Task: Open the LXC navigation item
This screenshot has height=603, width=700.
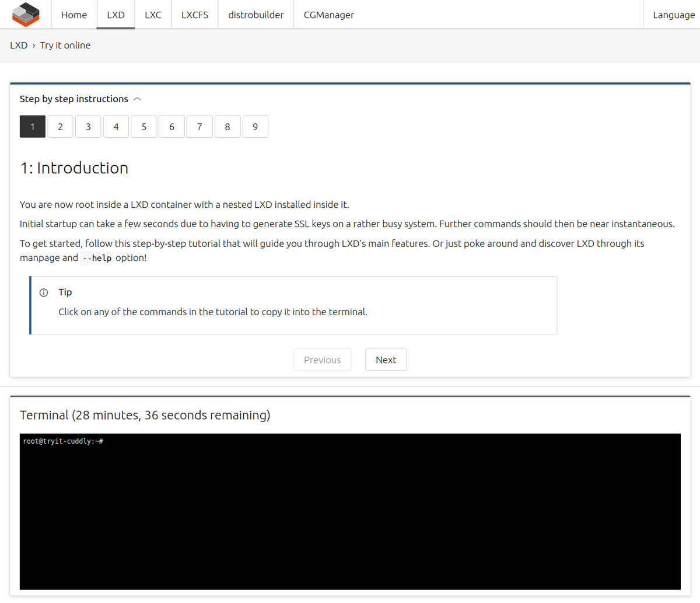Action: pos(153,15)
